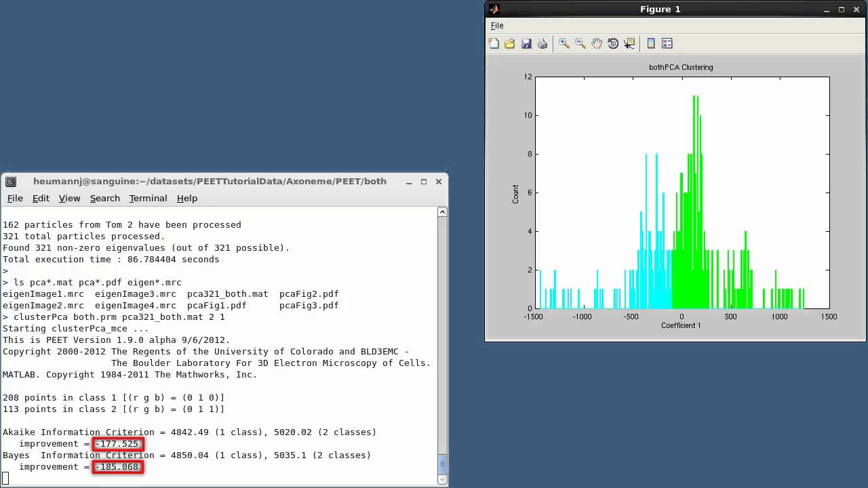Close the terminal window
This screenshot has width=868, height=488.
[x=439, y=182]
